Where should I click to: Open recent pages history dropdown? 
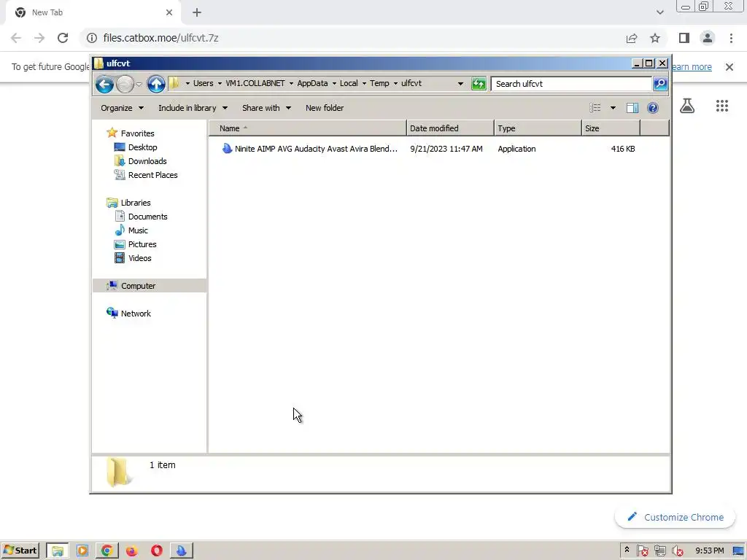[139, 85]
